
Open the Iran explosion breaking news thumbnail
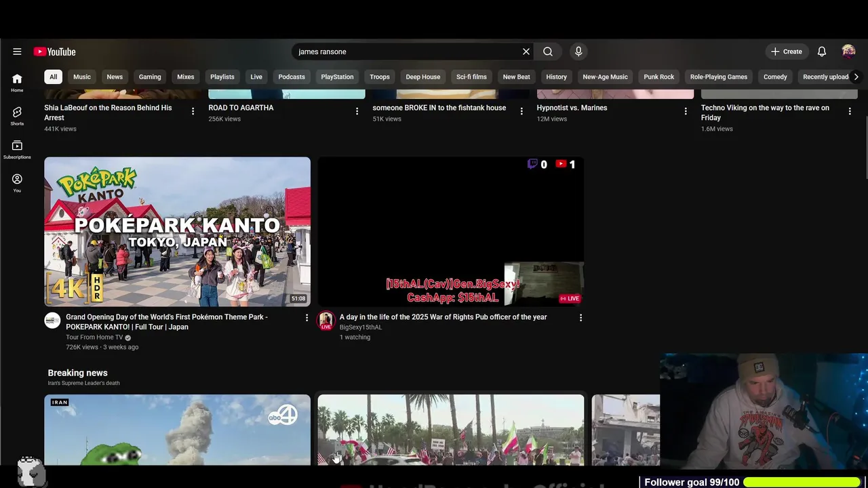point(178,430)
